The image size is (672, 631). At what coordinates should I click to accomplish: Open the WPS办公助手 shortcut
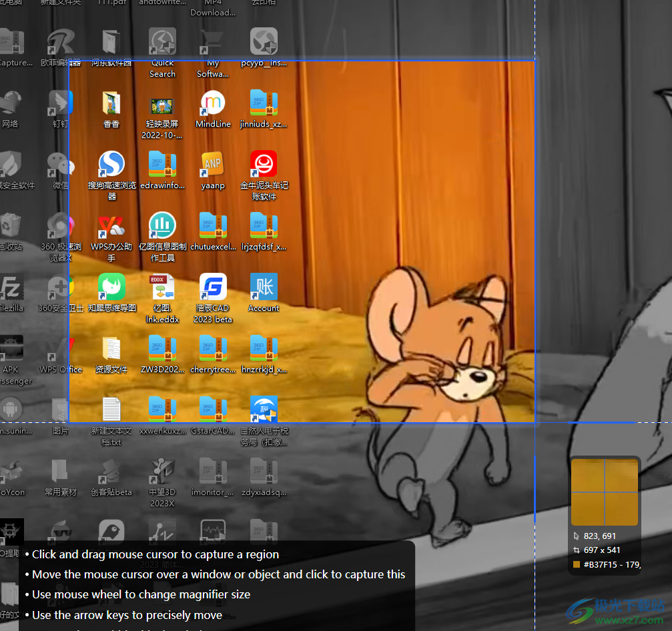pos(111,225)
